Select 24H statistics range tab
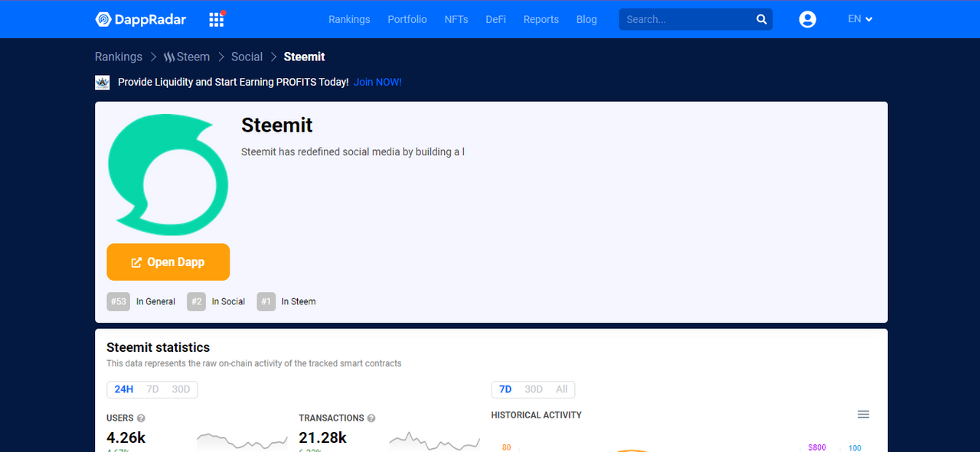This screenshot has height=452, width=980. click(124, 389)
